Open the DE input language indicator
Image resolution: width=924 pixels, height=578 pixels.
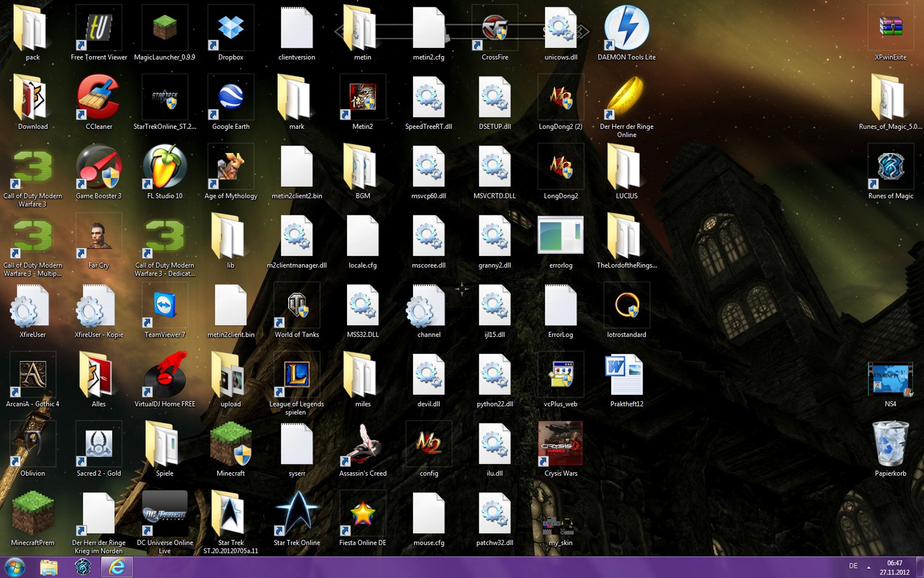854,566
